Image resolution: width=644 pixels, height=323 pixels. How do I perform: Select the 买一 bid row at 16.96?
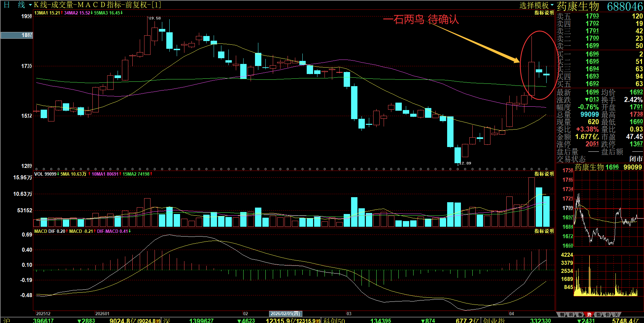pyautogui.click(x=600, y=54)
